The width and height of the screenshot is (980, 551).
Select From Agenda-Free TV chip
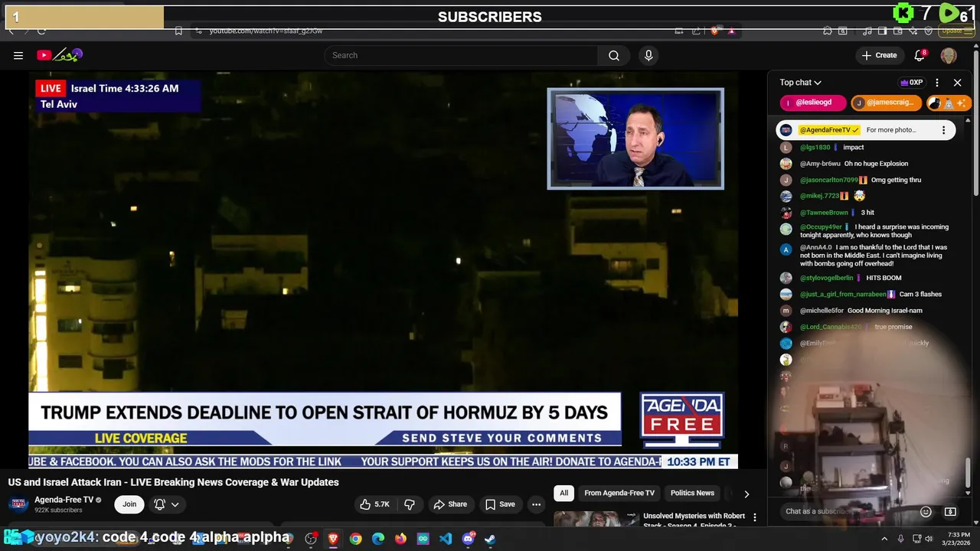619,493
